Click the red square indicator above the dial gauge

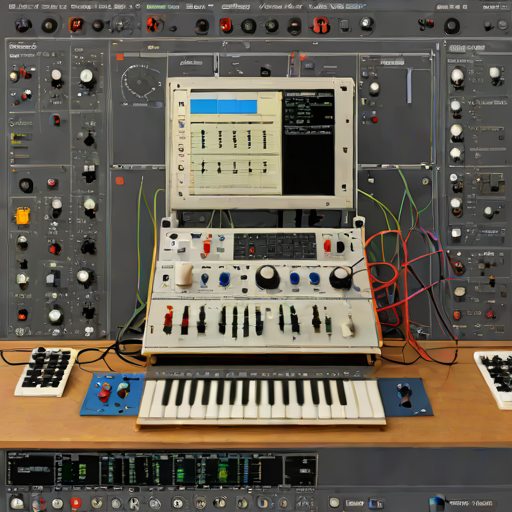[x=120, y=57]
